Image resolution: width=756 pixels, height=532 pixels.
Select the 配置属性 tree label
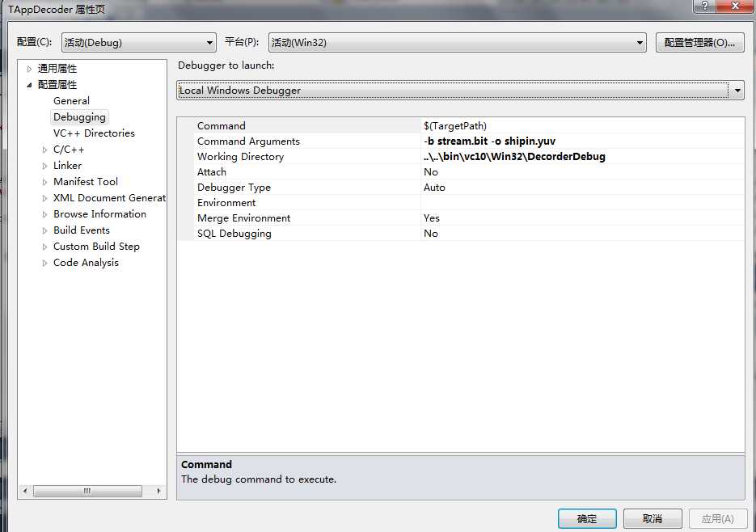(57, 84)
